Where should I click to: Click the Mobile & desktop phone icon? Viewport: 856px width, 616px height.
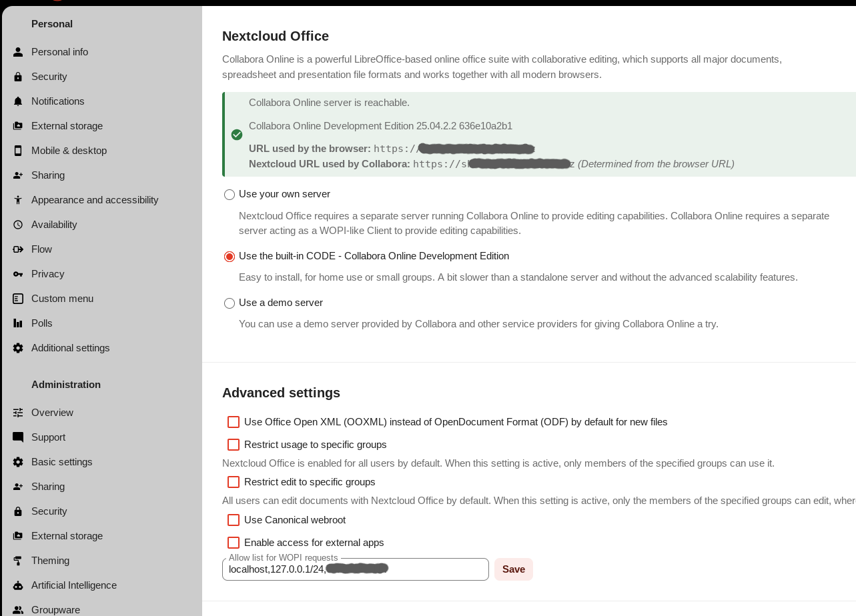(18, 151)
